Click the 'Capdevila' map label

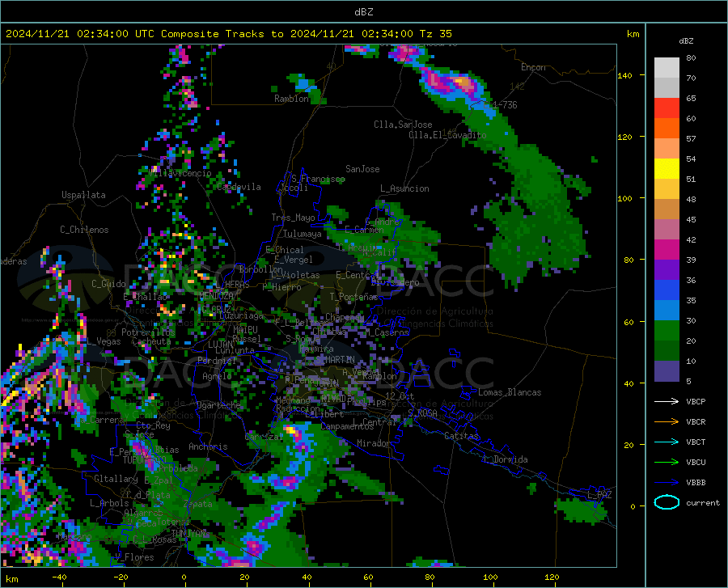point(239,187)
